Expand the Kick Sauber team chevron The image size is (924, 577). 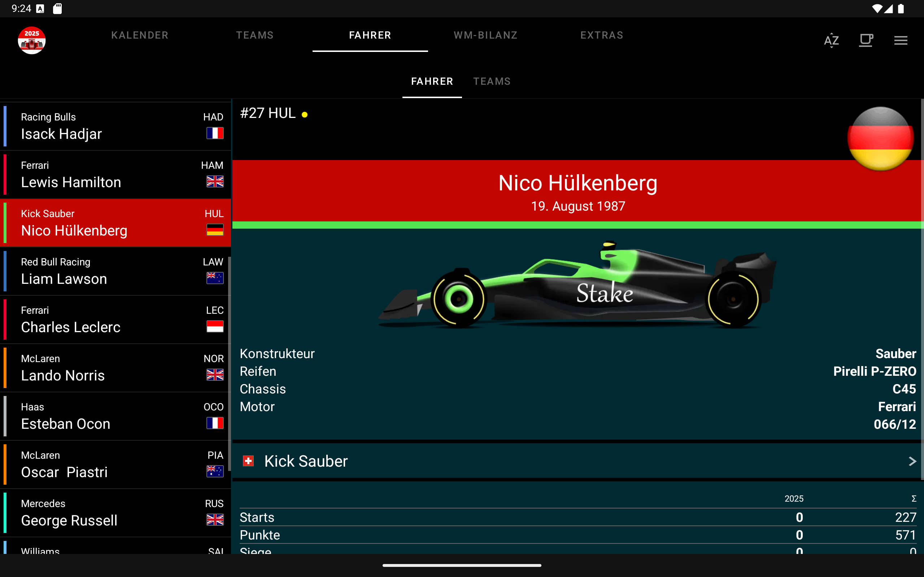(912, 461)
